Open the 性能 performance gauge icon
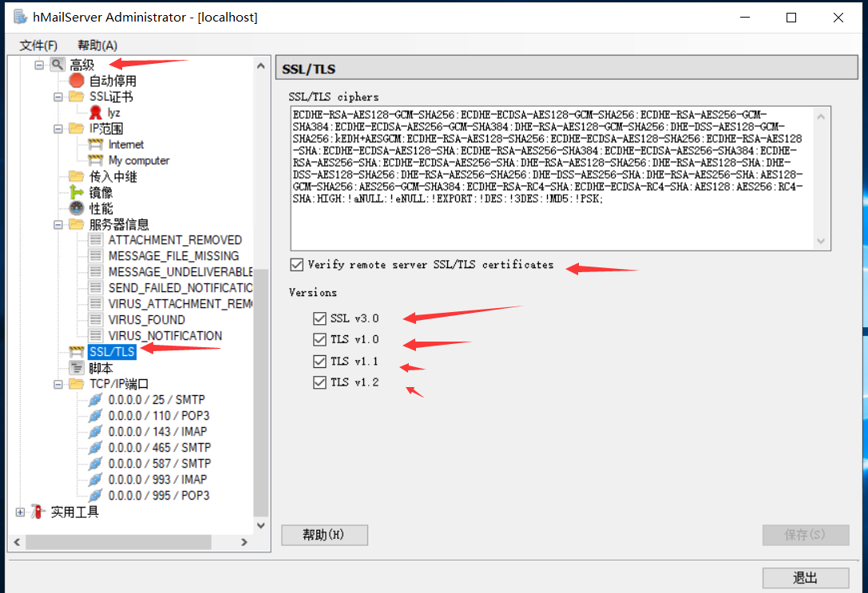Viewport: 868px width, 593px height. [x=75, y=208]
